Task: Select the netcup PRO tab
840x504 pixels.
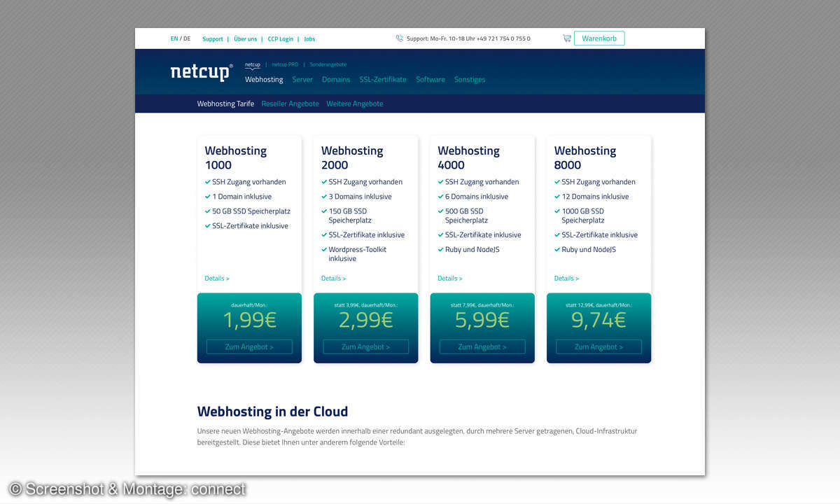Action: (x=285, y=64)
